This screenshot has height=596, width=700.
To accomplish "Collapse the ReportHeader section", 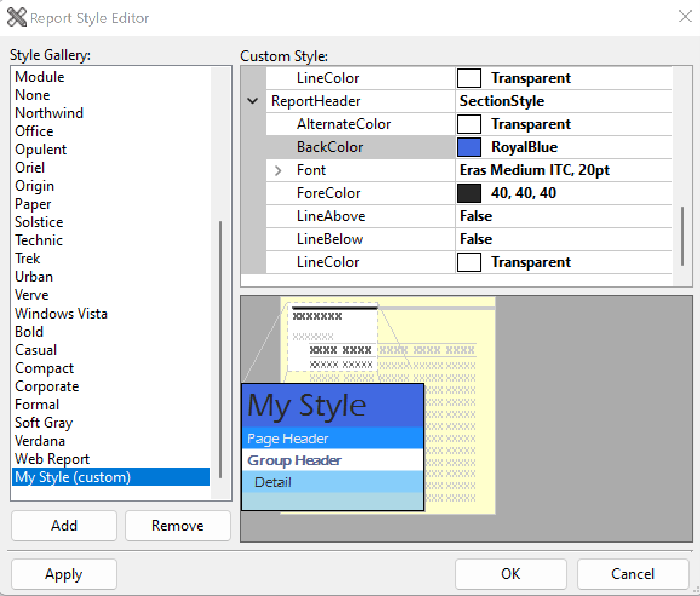I will pyautogui.click(x=253, y=101).
